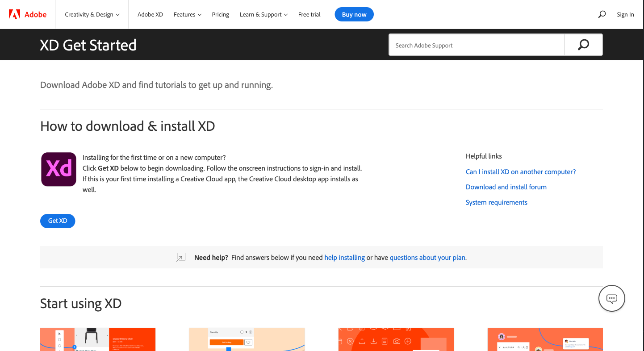
Task: Click Sign In
Action: coord(625,14)
